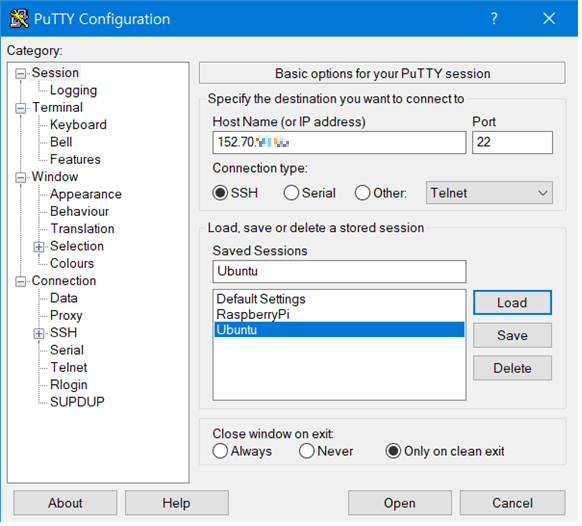
Task: Expand the SSH tree node
Action: pos(39,335)
